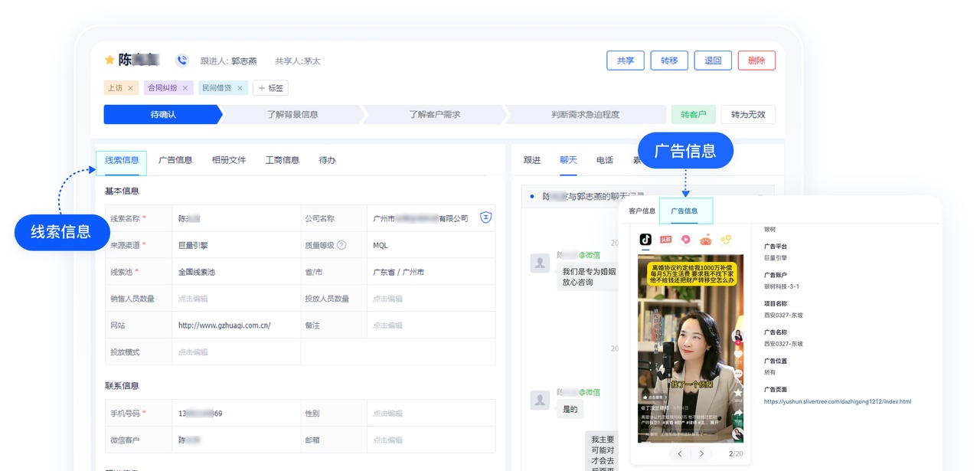Click the 删除 button to delete the lead
The width and height of the screenshot is (980, 471).
click(756, 60)
